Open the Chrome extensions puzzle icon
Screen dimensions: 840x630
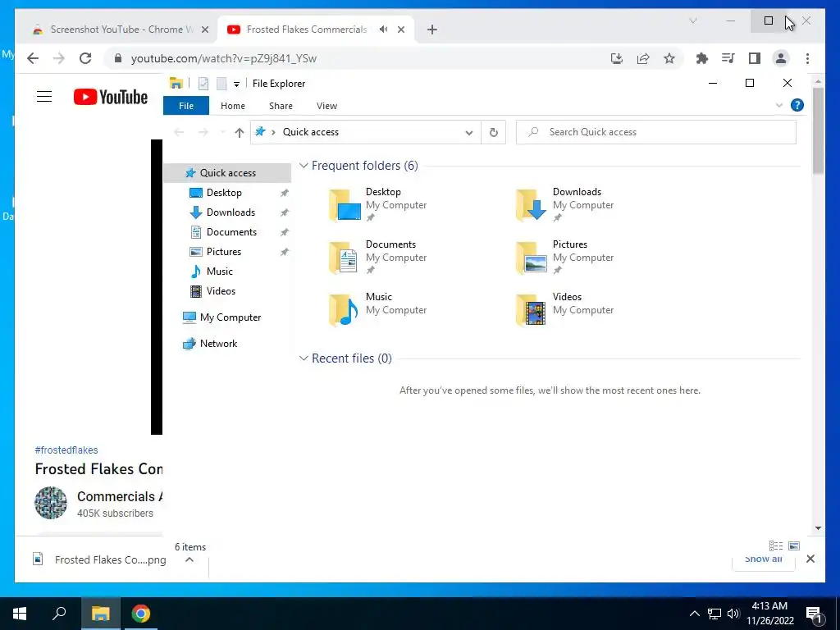tap(702, 58)
